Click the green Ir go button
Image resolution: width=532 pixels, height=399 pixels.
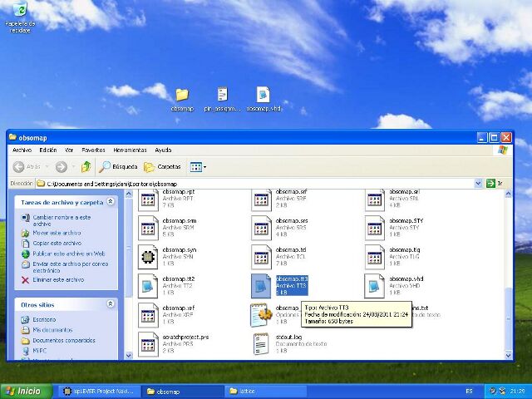click(495, 184)
